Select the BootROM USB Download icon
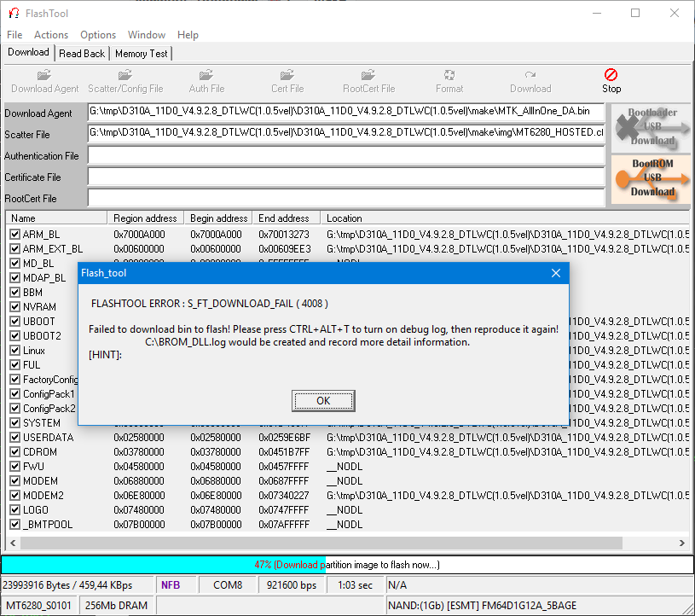 tap(652, 178)
